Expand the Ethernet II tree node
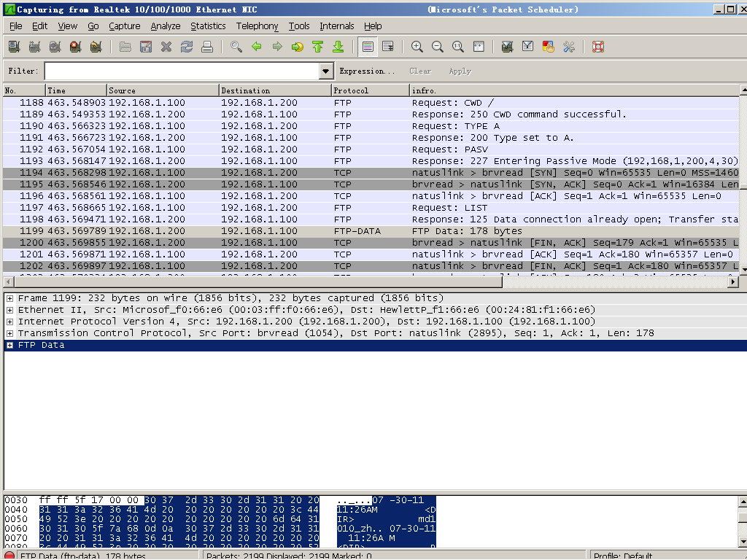747x560 pixels. pos(10,310)
